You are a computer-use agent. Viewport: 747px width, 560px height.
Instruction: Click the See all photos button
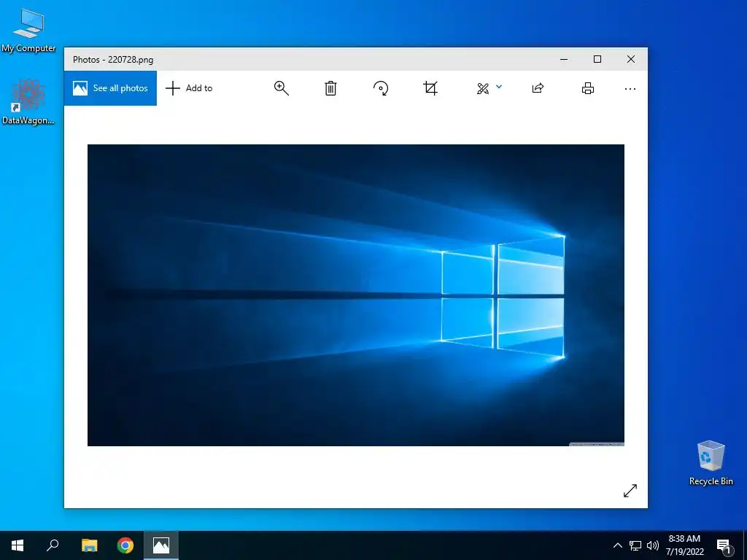(x=110, y=88)
